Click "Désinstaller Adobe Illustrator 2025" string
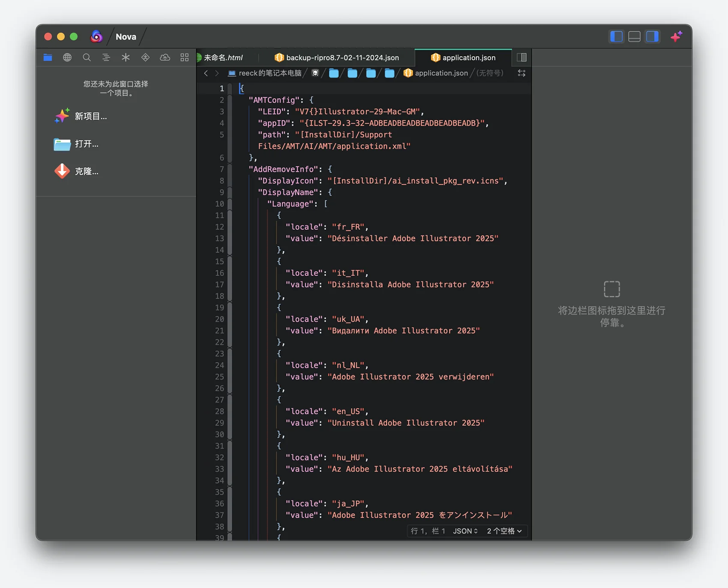728x588 pixels. pyautogui.click(x=413, y=238)
